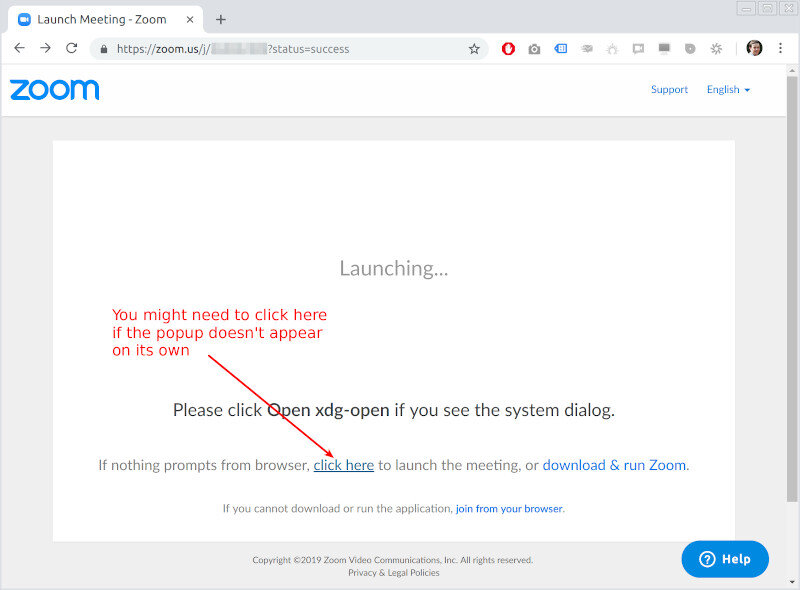Expand the English language dropdown
Image resolution: width=800 pixels, height=590 pixels.
pos(728,90)
